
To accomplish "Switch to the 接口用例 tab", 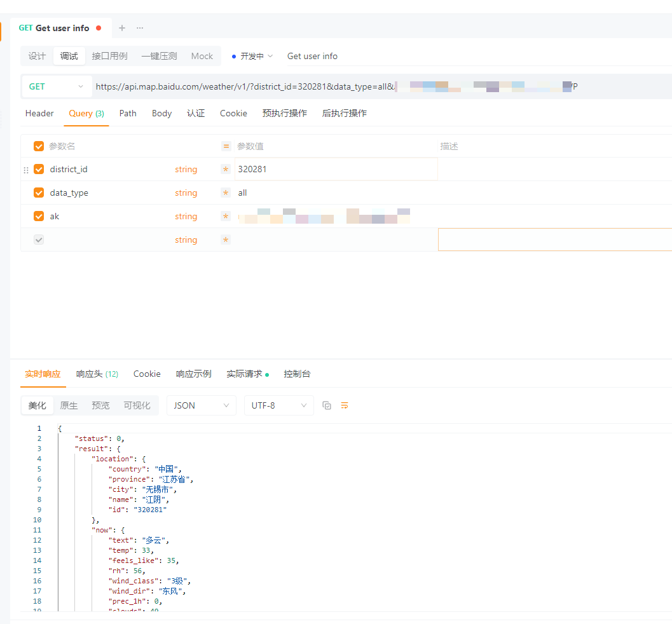I will tap(110, 56).
